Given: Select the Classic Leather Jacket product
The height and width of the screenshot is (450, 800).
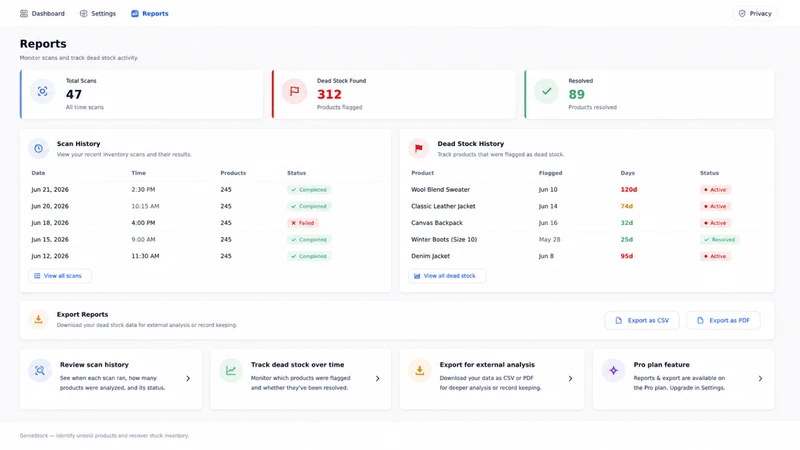Looking at the screenshot, I should point(443,207).
